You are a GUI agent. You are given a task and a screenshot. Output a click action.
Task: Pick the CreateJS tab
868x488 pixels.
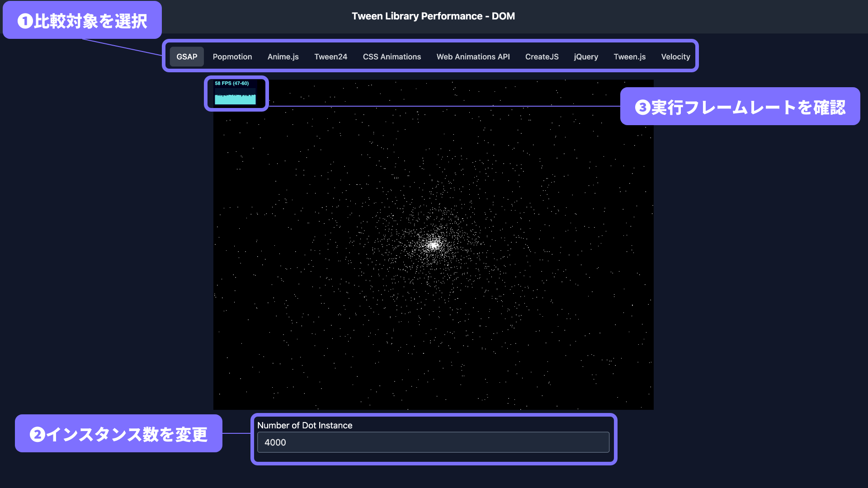coord(542,57)
